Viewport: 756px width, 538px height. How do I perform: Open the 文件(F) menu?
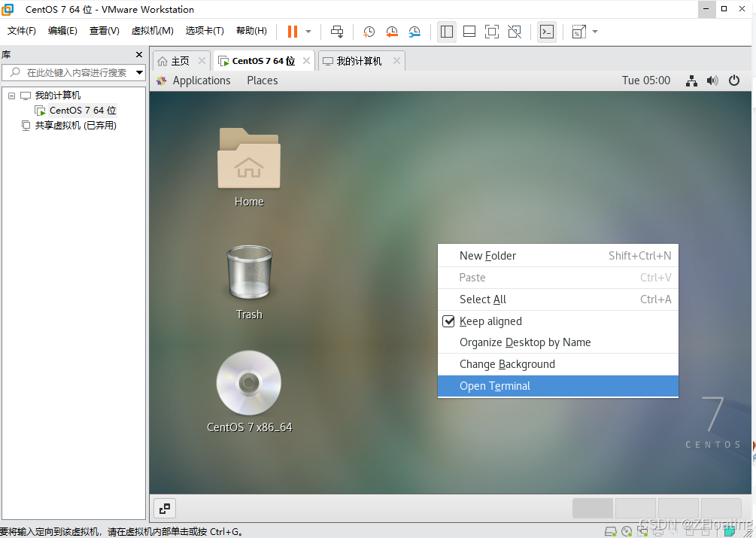click(22, 31)
